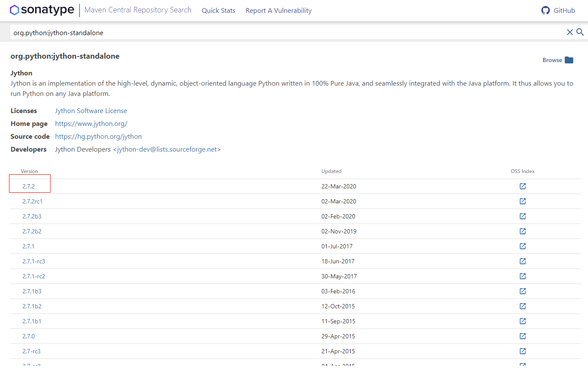
Task: Select version 2.7.1-rc3 link
Action: pos(33,261)
